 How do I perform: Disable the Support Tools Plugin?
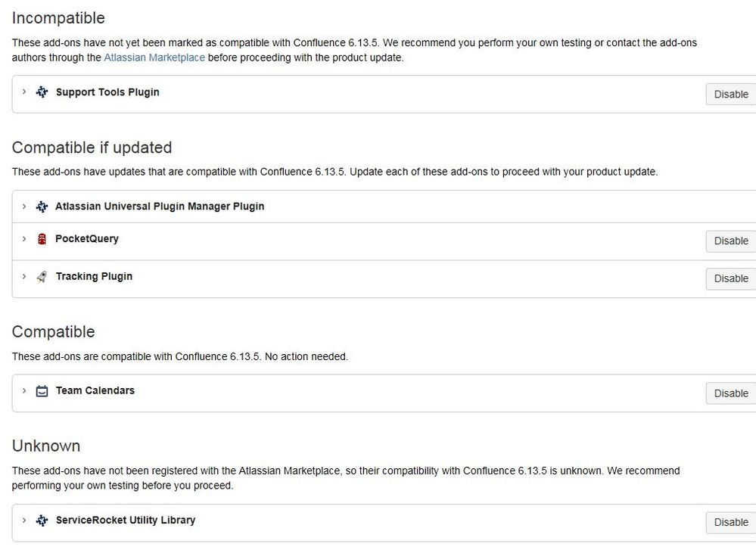pos(731,94)
